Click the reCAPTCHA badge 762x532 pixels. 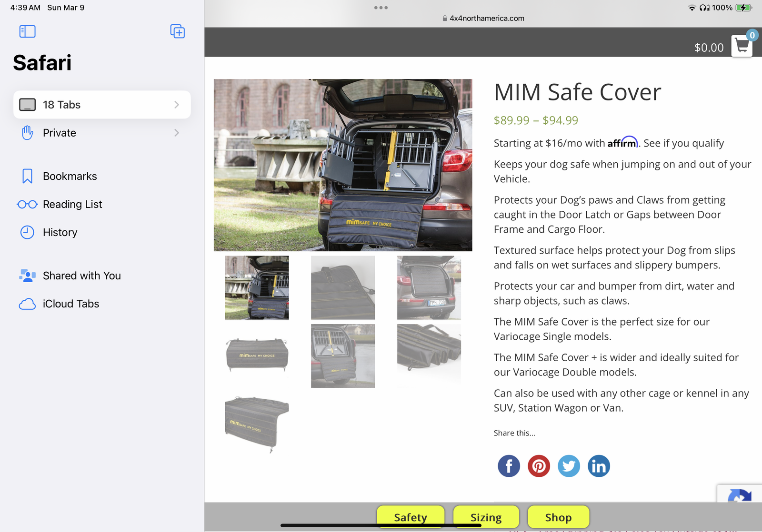(740, 494)
